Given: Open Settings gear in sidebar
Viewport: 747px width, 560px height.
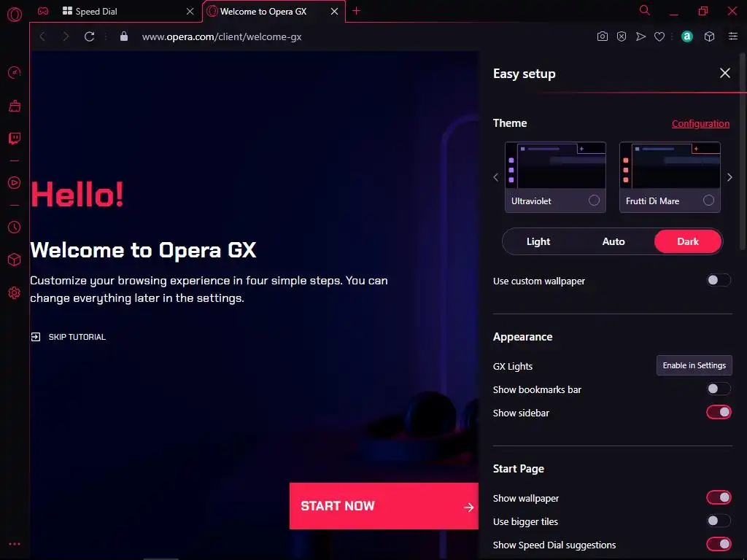Looking at the screenshot, I should pyautogui.click(x=15, y=292).
